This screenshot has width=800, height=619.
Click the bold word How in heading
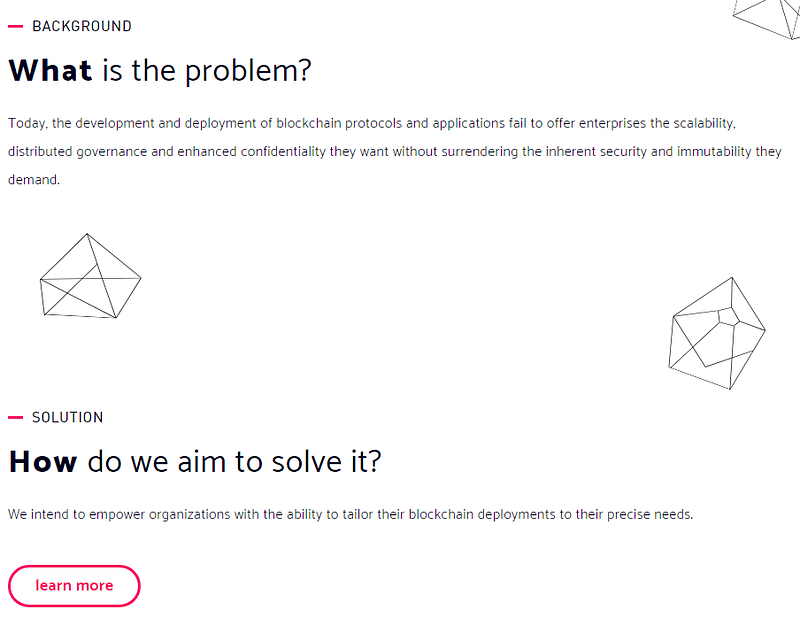point(42,461)
